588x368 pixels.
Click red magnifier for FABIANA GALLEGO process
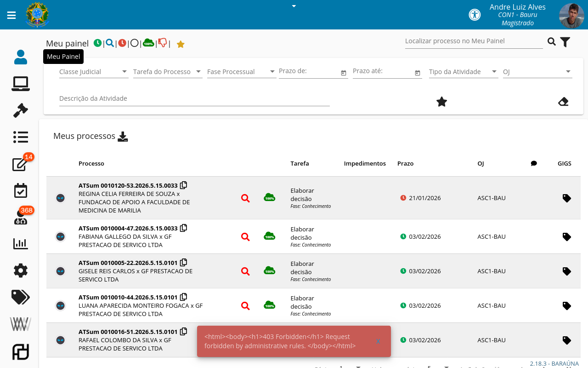point(245,237)
